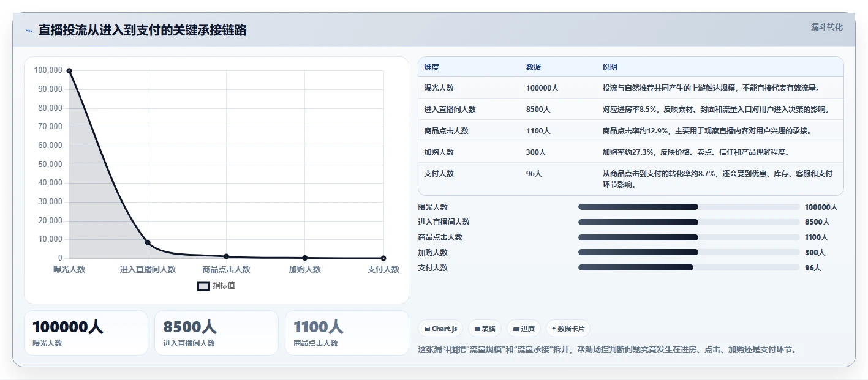Click the 支付人数 progress bar
The image size is (868, 380).
coord(689,267)
